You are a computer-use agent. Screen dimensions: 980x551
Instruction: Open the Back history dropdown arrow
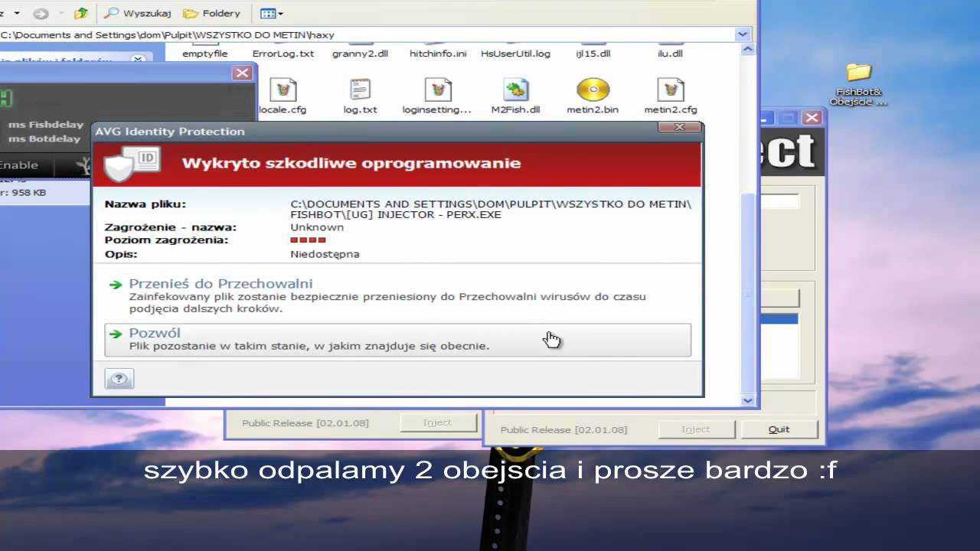click(17, 13)
